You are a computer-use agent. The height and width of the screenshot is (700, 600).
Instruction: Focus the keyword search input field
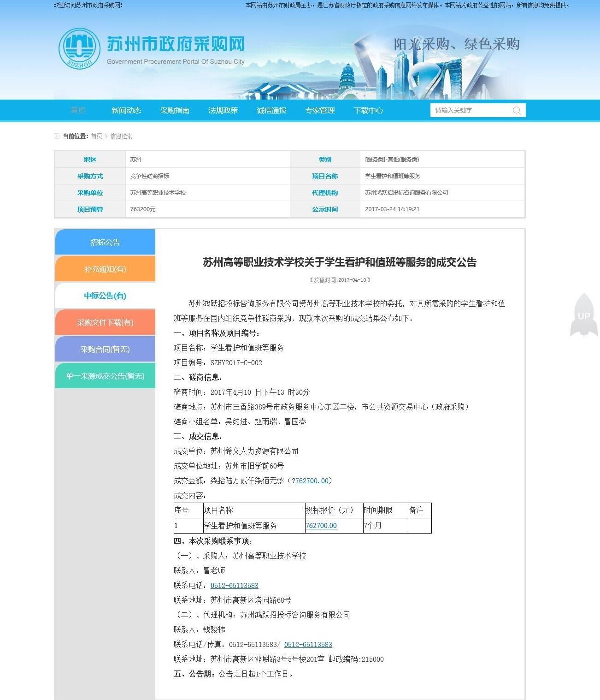470,110
